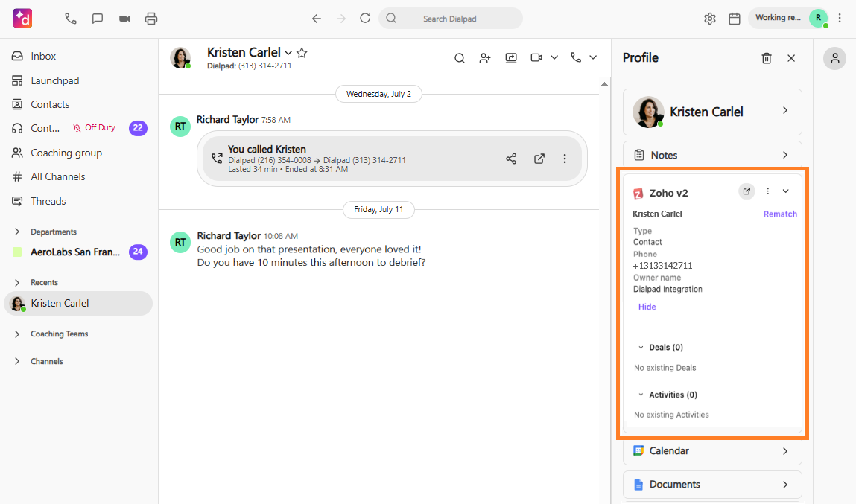Toggle the Off Duty status
The width and height of the screenshot is (856, 504).
(95, 127)
